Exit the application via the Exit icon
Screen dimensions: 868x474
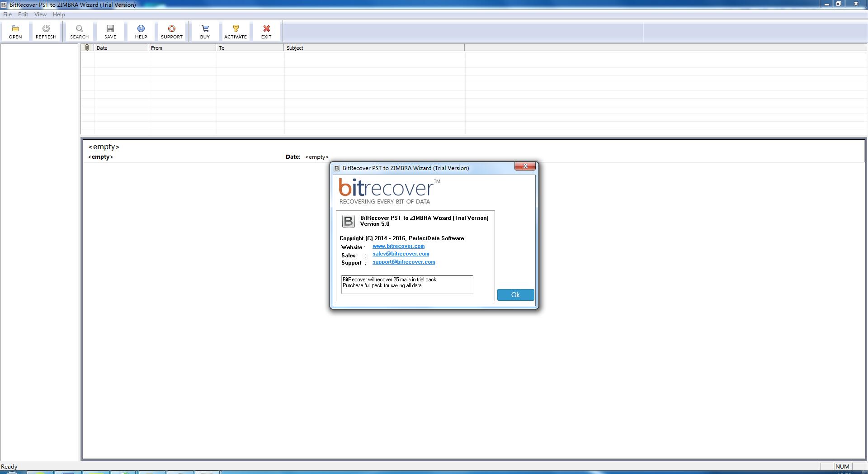(x=266, y=31)
